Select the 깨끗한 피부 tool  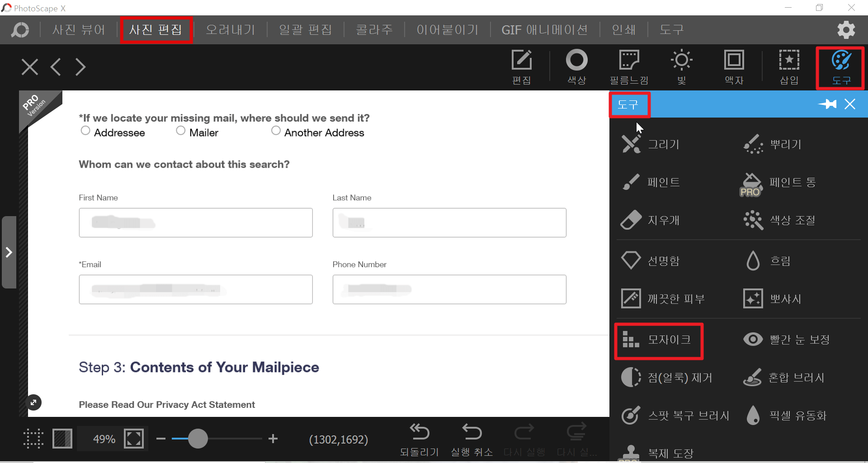point(663,299)
